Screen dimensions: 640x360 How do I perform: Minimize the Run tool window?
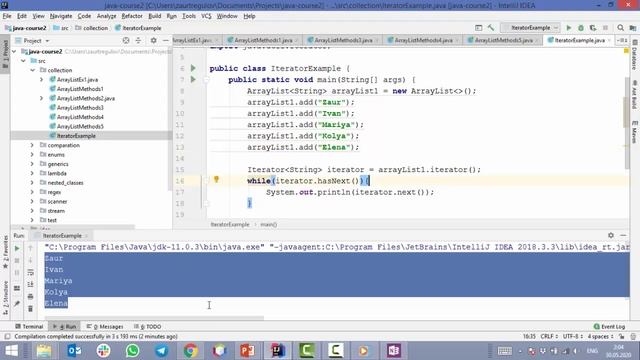tap(623, 236)
